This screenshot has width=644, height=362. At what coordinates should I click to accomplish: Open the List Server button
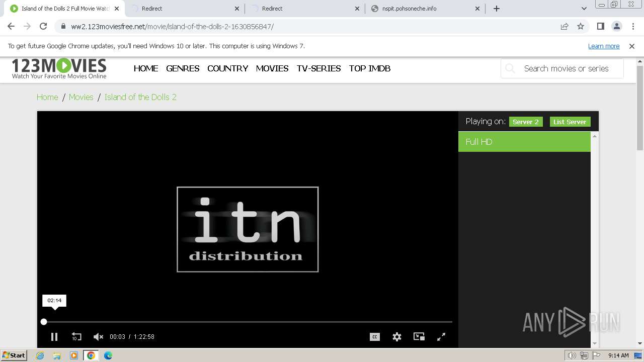coord(570,122)
